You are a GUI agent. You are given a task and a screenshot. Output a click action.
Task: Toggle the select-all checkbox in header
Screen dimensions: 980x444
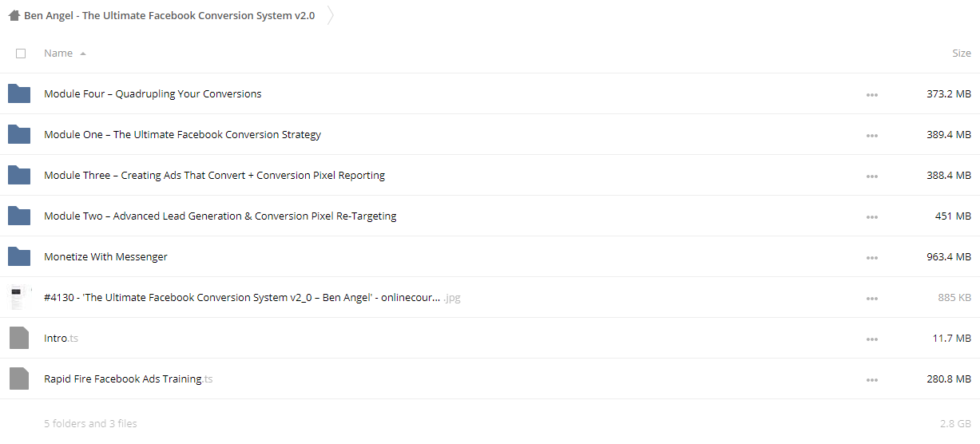tap(21, 54)
